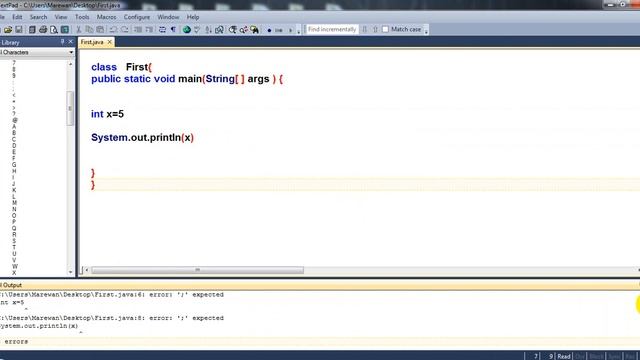The height and width of the screenshot is (360, 640).
Task: Sort lines using the sort toolbar icon
Action: click(x=208, y=29)
